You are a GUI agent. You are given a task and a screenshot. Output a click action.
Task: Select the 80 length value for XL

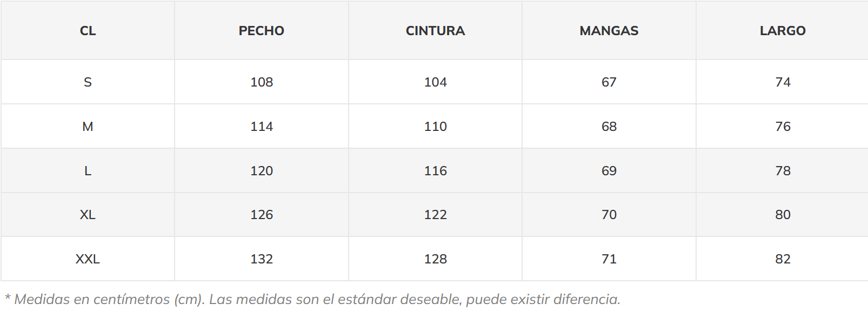(783, 215)
